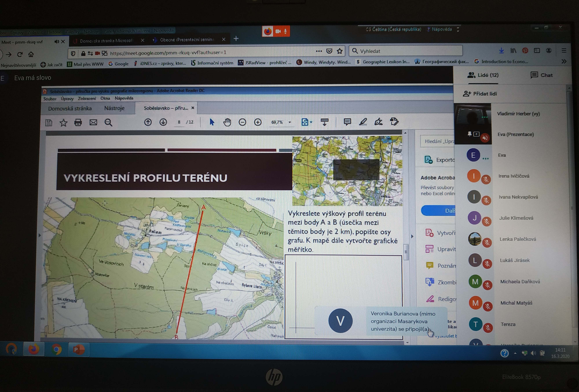Open the Firefox downloads arrow

pyautogui.click(x=501, y=50)
